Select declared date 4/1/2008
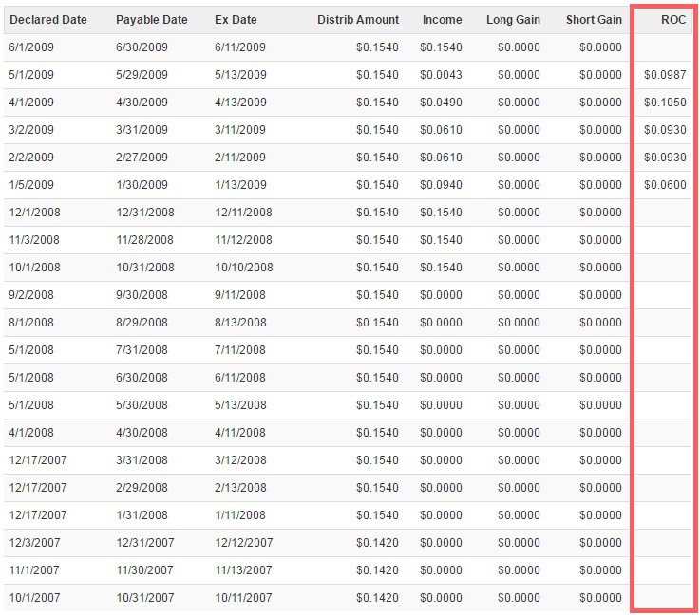Image resolution: width=700 pixels, height=615 pixels. [31, 433]
